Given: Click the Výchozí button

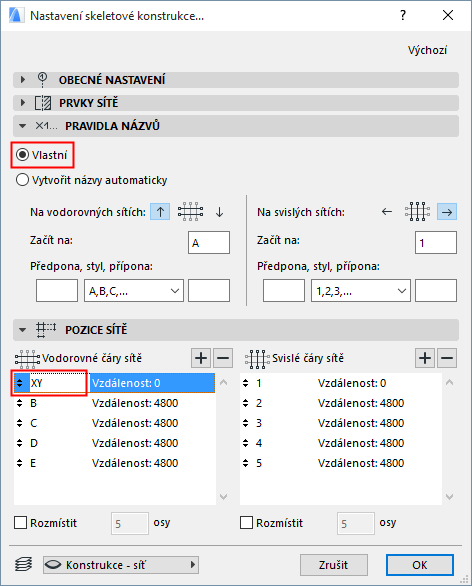Looking at the screenshot, I should pyautogui.click(x=427, y=50).
